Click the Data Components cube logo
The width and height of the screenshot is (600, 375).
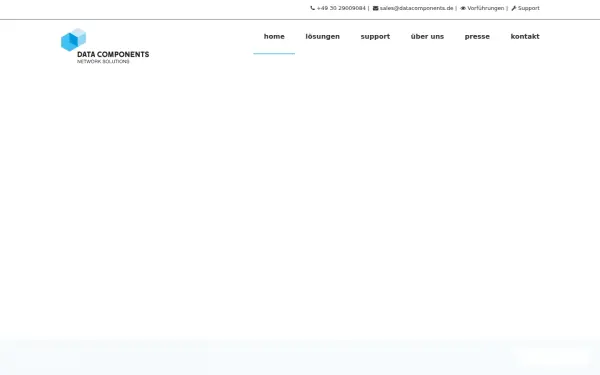coord(73,40)
